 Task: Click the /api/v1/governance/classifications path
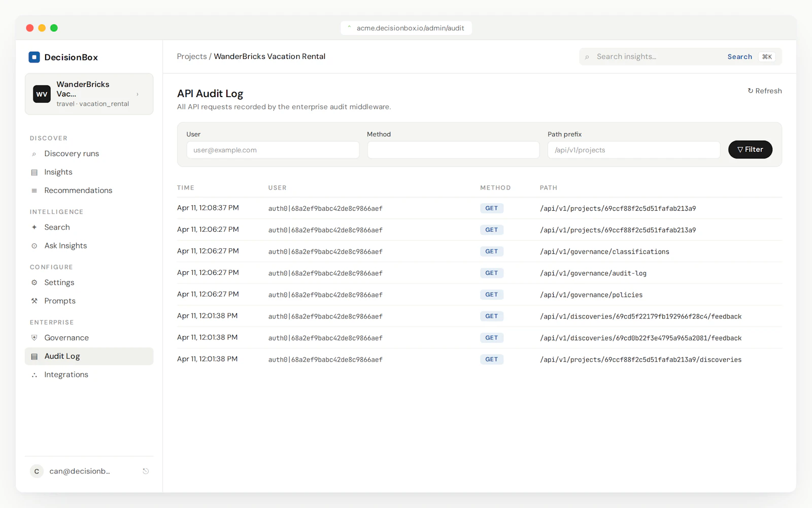point(604,251)
